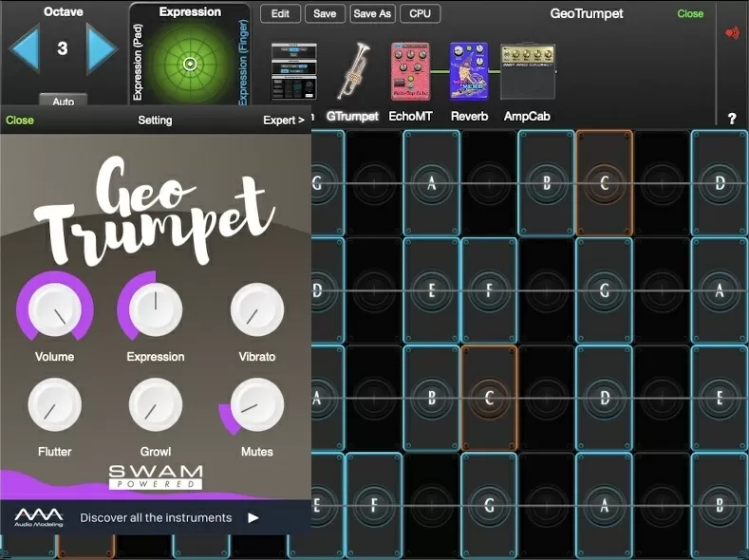Play the D pad in top row
The image size is (749, 560).
click(x=720, y=183)
